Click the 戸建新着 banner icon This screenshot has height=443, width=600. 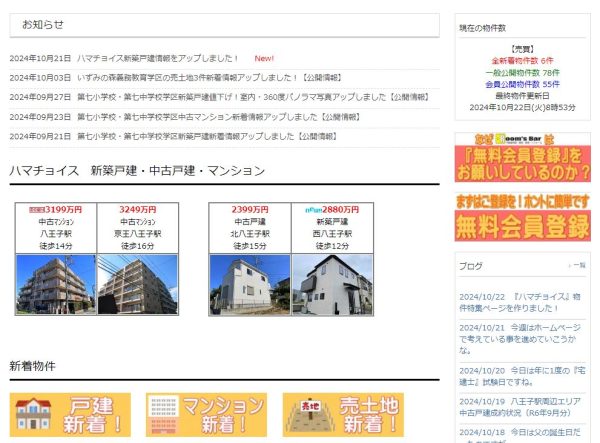pos(70,415)
